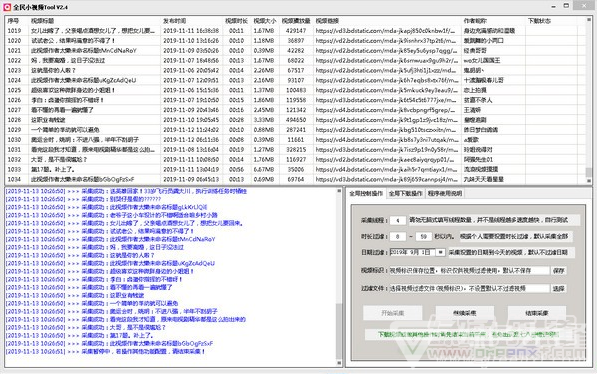The height and width of the screenshot is (374, 597).
Task: Sort by the 视频播放量 column header
Action: pyautogui.click(x=296, y=21)
